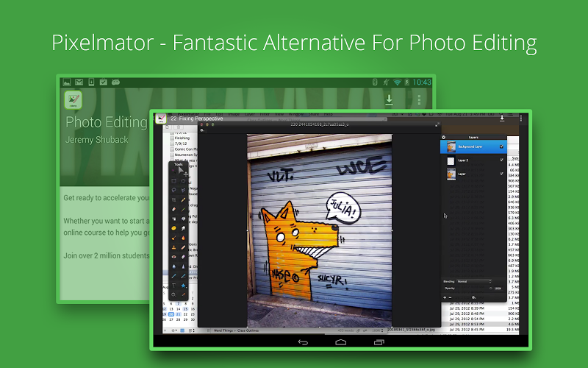Open the overflow menu on back tablet screen

(x=419, y=100)
